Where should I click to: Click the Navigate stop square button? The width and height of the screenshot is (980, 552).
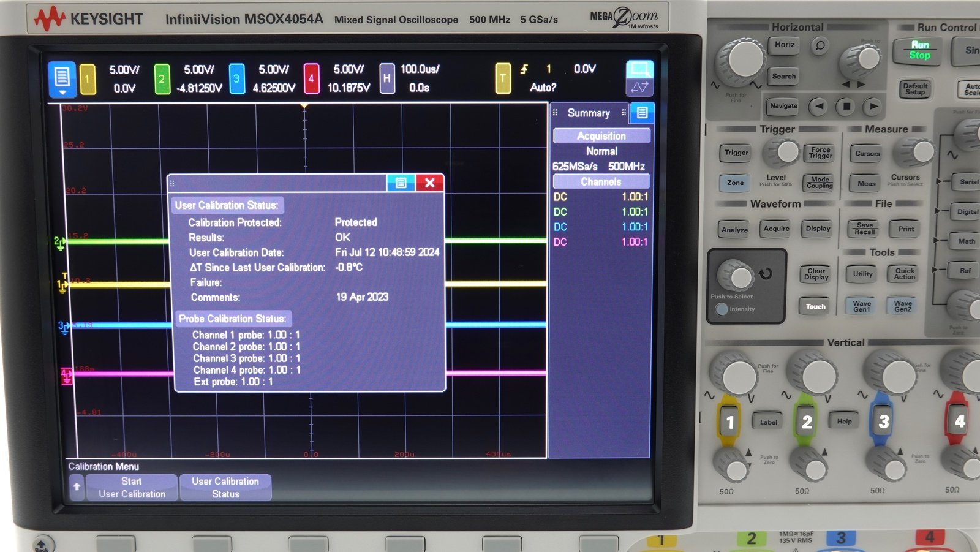[846, 106]
